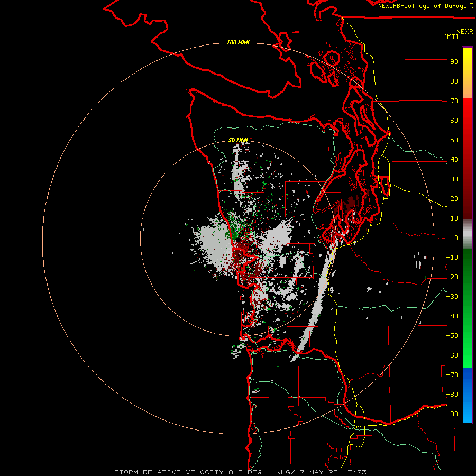The width and height of the screenshot is (476, 476).
Task: Click the KT units label above the color scale
Action: (x=452, y=36)
